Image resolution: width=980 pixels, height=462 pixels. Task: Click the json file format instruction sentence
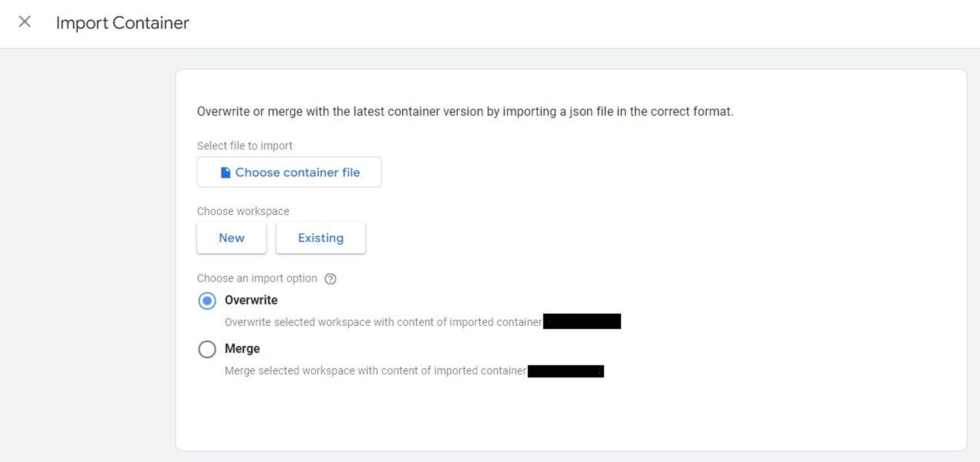coord(465,111)
